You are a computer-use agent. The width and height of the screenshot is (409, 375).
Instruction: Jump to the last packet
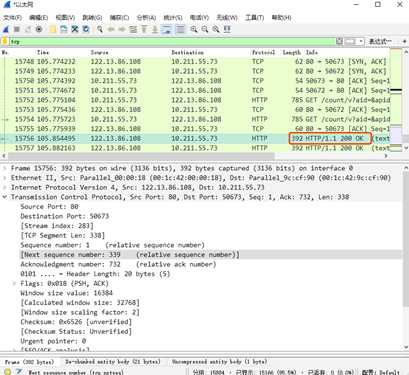coord(155,30)
